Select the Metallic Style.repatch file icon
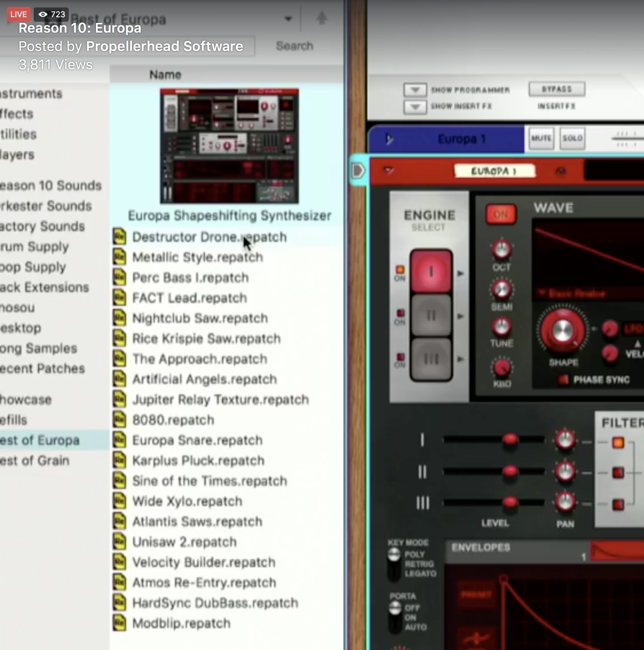 click(119, 257)
